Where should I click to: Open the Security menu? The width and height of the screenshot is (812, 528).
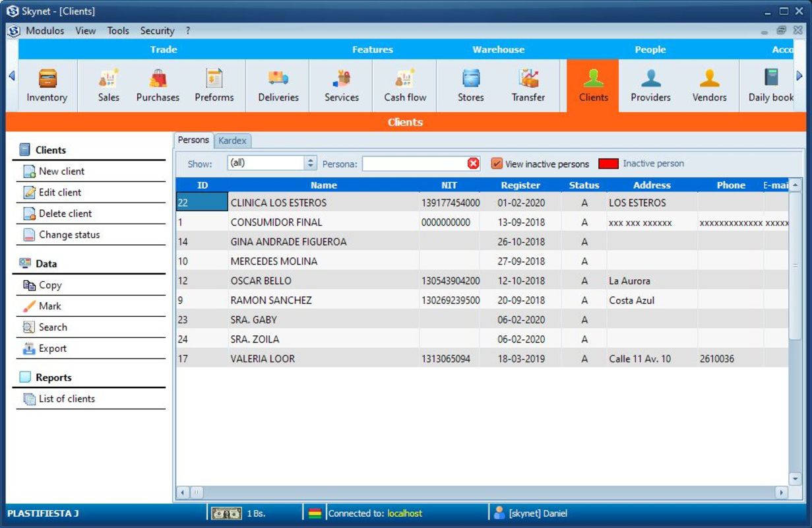tap(157, 31)
